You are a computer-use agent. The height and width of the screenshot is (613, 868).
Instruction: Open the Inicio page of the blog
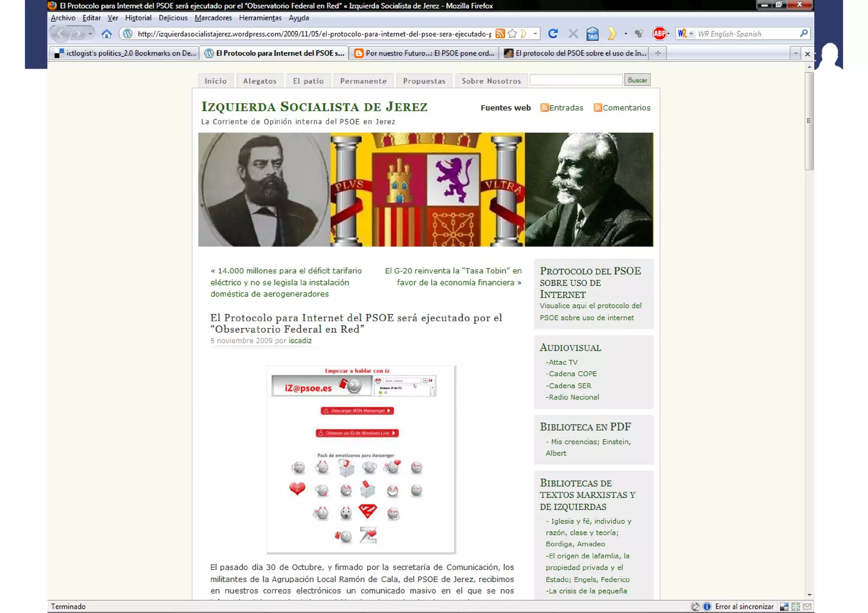pos(216,81)
